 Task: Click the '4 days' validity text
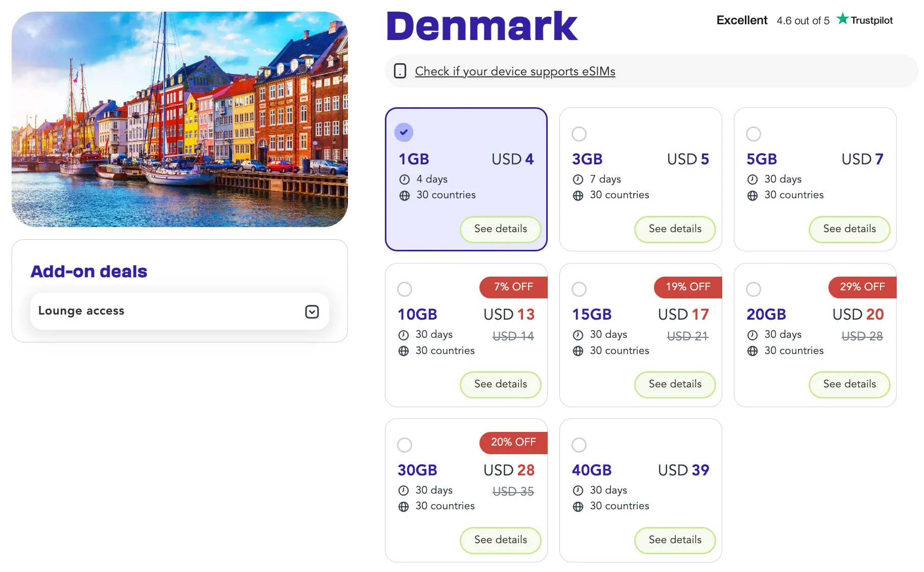(x=432, y=179)
